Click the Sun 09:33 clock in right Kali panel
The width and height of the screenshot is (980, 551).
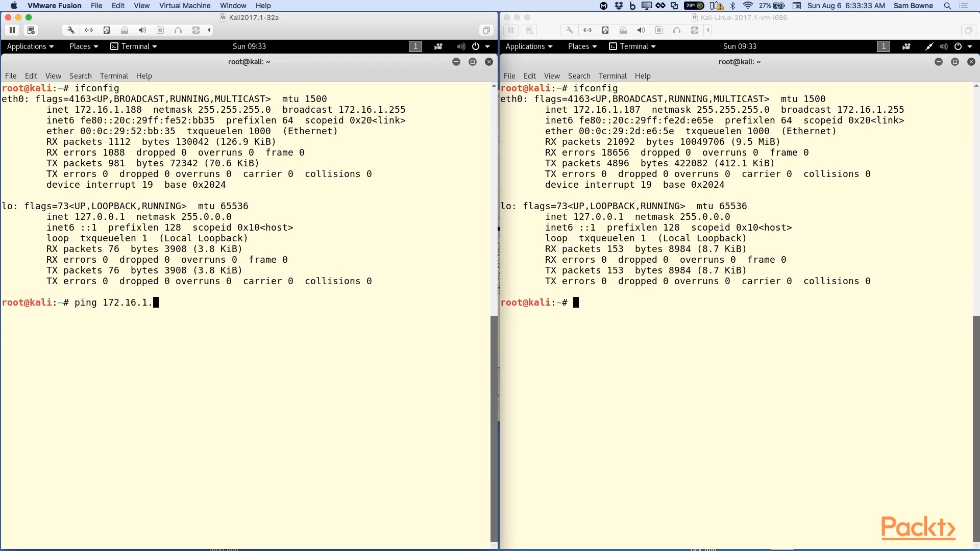[740, 46]
